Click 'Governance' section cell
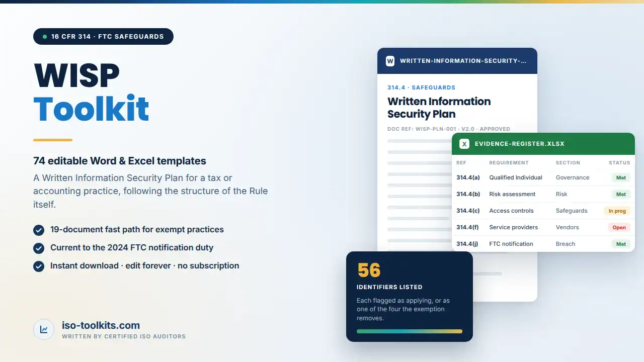The image size is (644, 362). coord(573,177)
